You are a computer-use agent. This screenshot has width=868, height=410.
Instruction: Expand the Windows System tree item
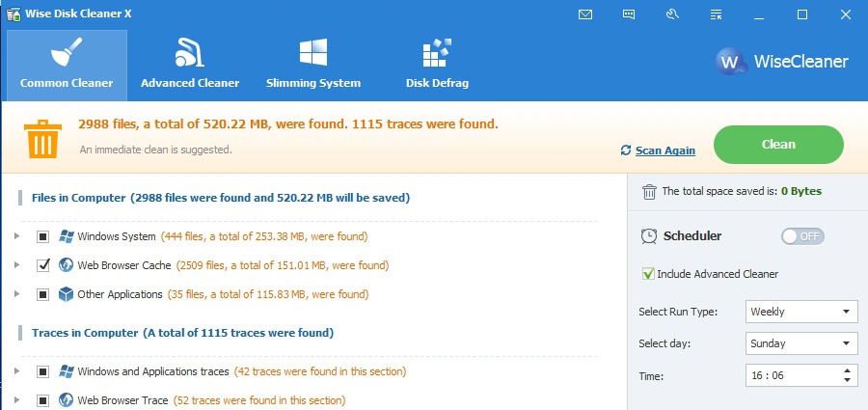point(16,236)
